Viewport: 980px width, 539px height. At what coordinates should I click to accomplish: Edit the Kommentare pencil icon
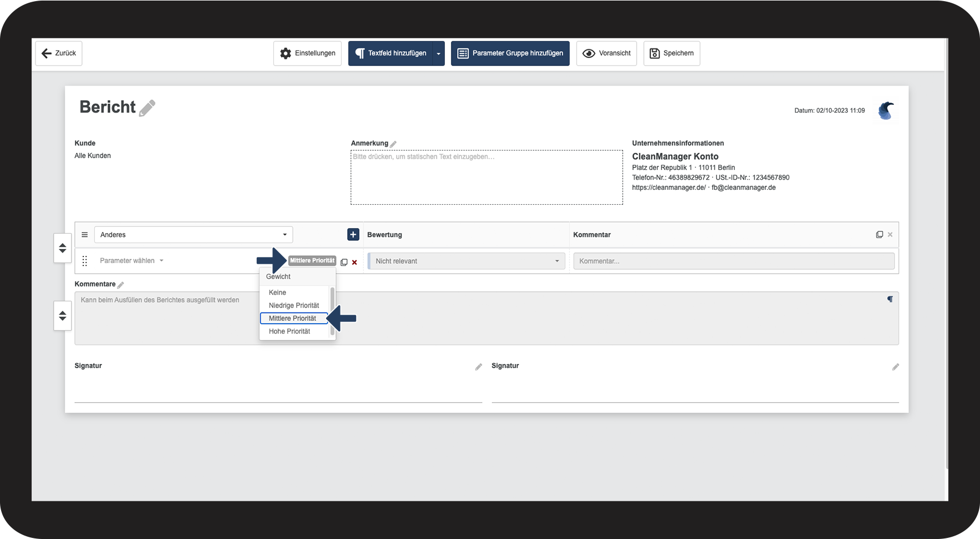(120, 285)
